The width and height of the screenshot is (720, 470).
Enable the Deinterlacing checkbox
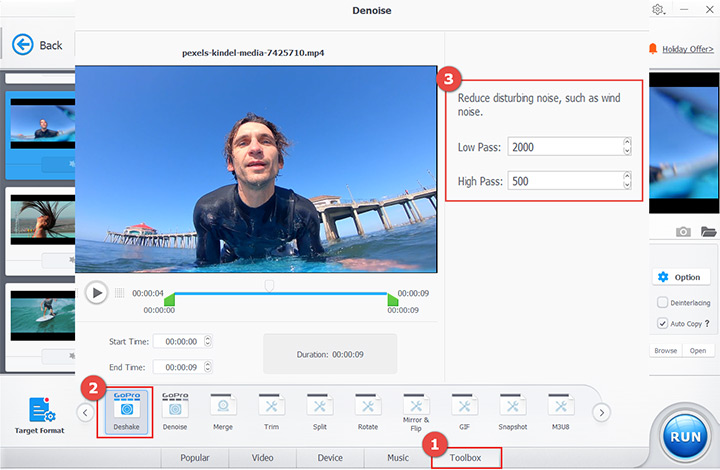[x=662, y=302]
